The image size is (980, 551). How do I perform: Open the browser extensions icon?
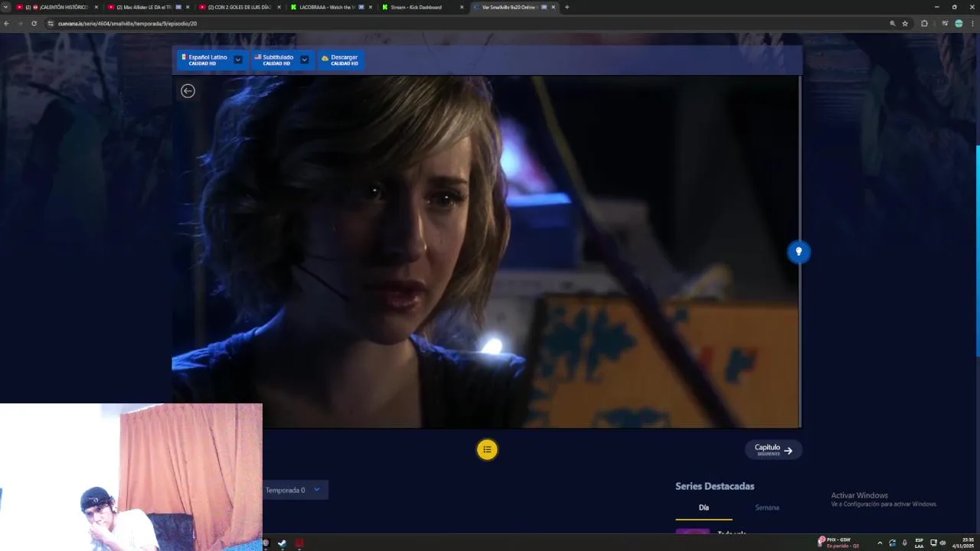point(924,24)
